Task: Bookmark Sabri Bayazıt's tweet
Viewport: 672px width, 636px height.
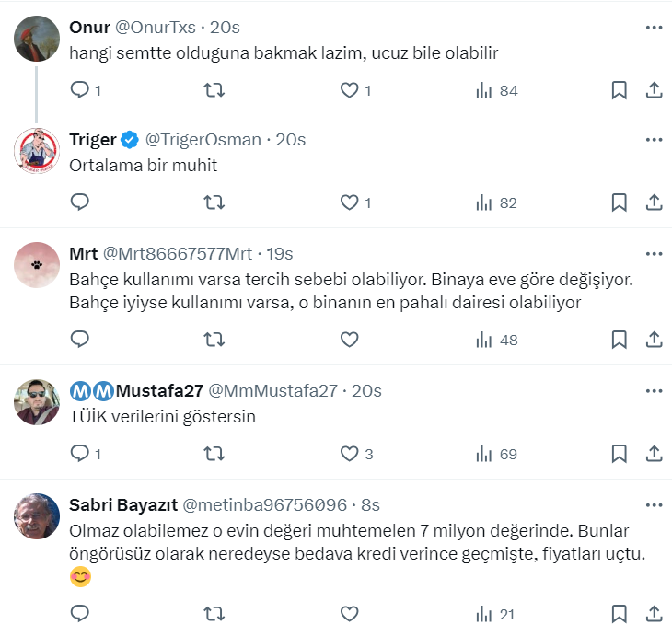Action: pyautogui.click(x=620, y=613)
